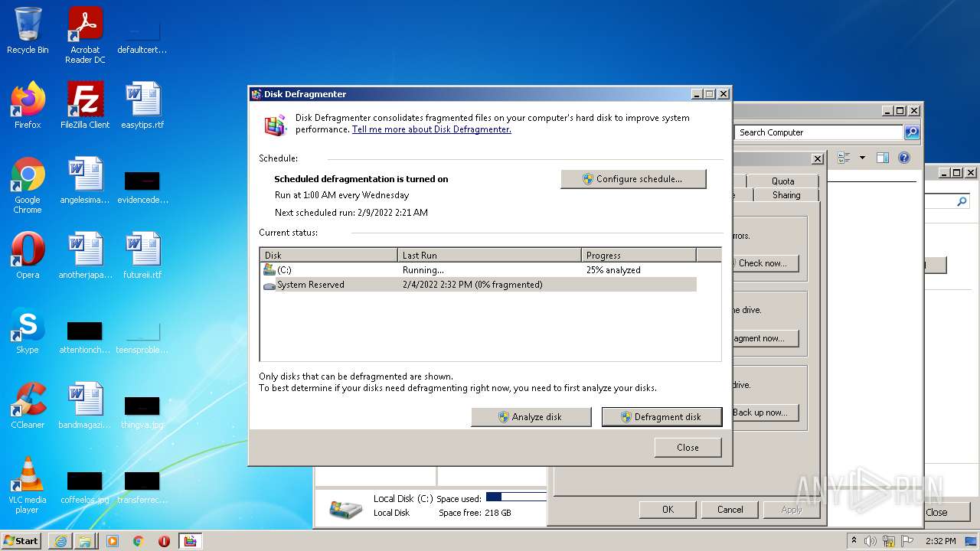Click the Local Disk (C:) space used bar

click(x=515, y=497)
